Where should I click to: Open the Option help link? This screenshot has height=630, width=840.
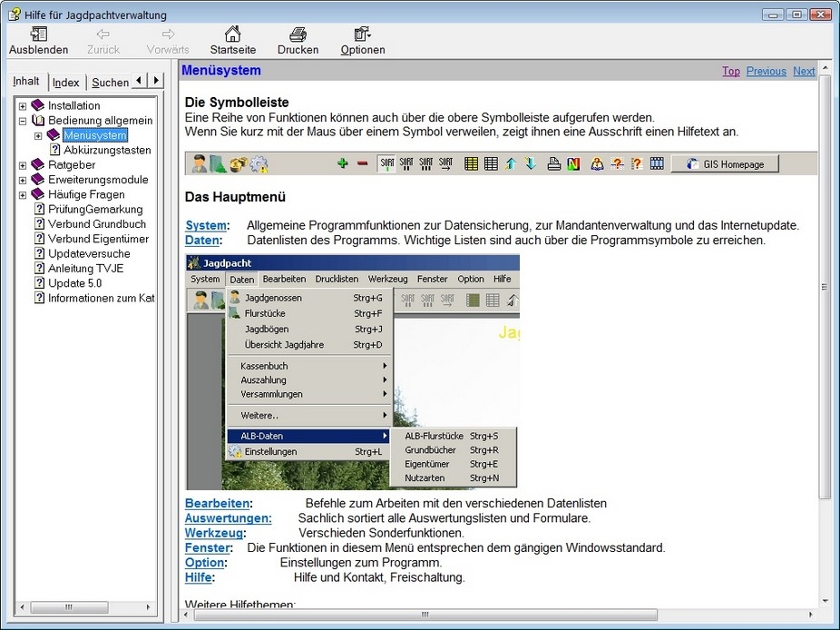(x=204, y=563)
